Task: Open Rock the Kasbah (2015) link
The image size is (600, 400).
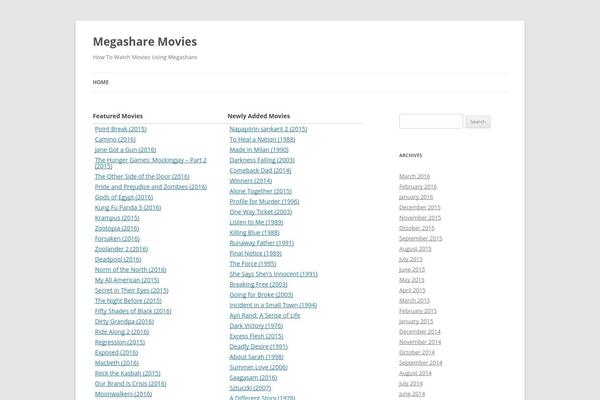Action: [127, 373]
